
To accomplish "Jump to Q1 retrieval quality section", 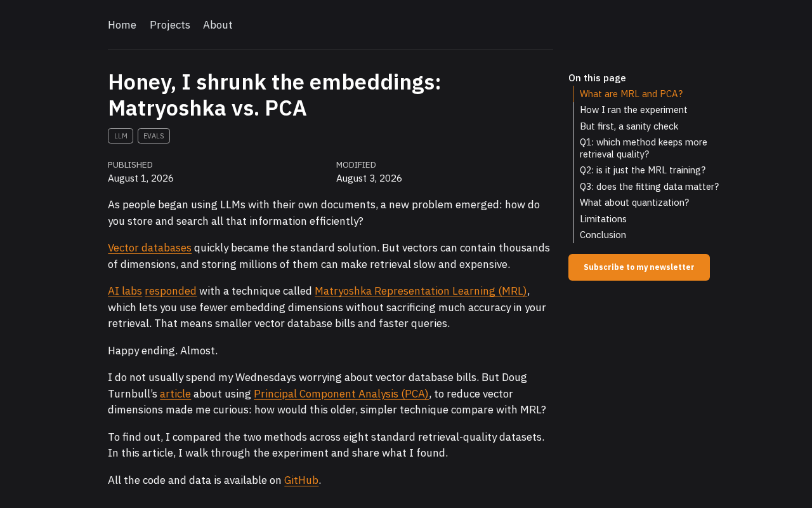I will pos(643,148).
